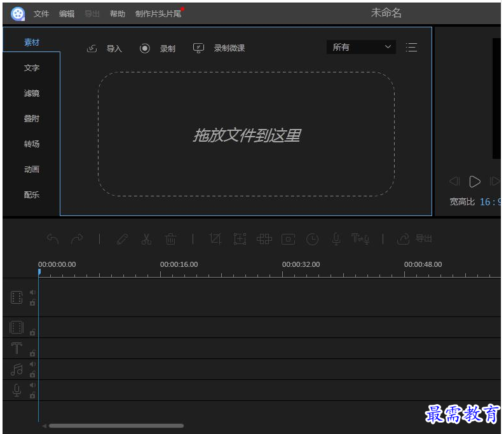
Task: Lock the overlay video track
Action: click(x=32, y=332)
